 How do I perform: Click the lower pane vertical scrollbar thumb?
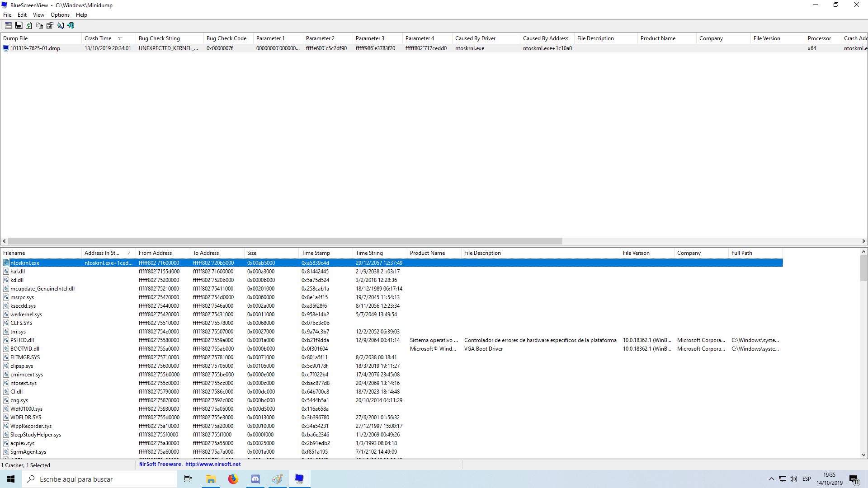pyautogui.click(x=863, y=268)
